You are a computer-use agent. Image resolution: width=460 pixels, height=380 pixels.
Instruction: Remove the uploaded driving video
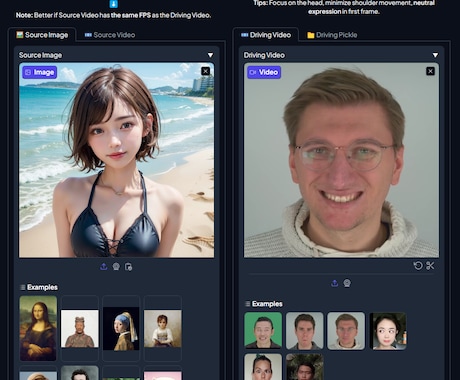[x=430, y=71]
